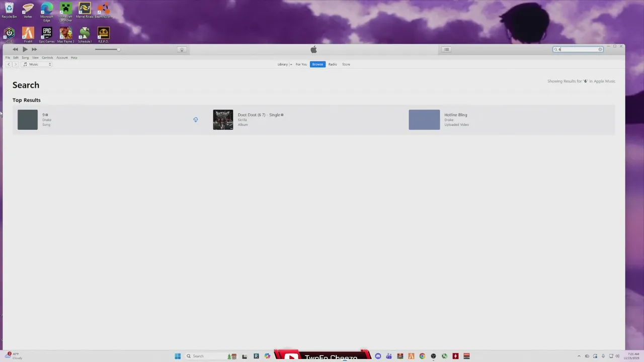This screenshot has height=362, width=644.
Task: Open the Windows Start menu
Action: (x=178, y=356)
